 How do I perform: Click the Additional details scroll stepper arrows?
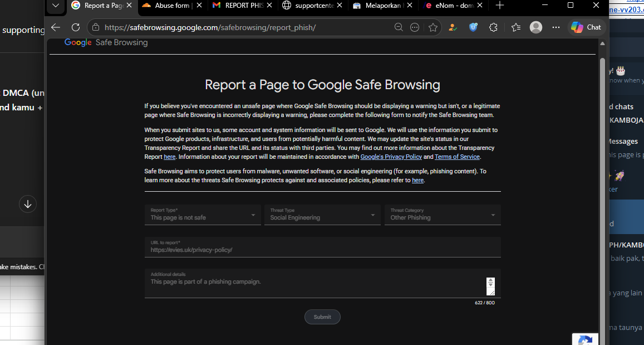point(490,282)
